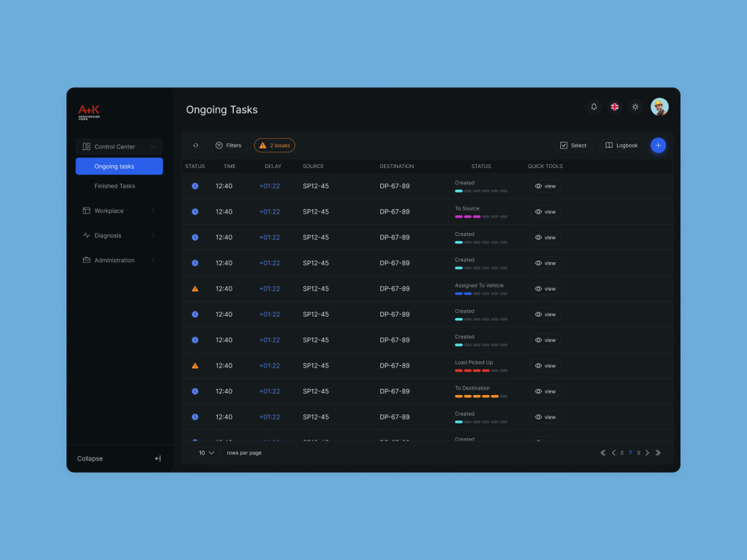
Task: Click the clock status icon in To Source row
Action: pyautogui.click(x=195, y=211)
